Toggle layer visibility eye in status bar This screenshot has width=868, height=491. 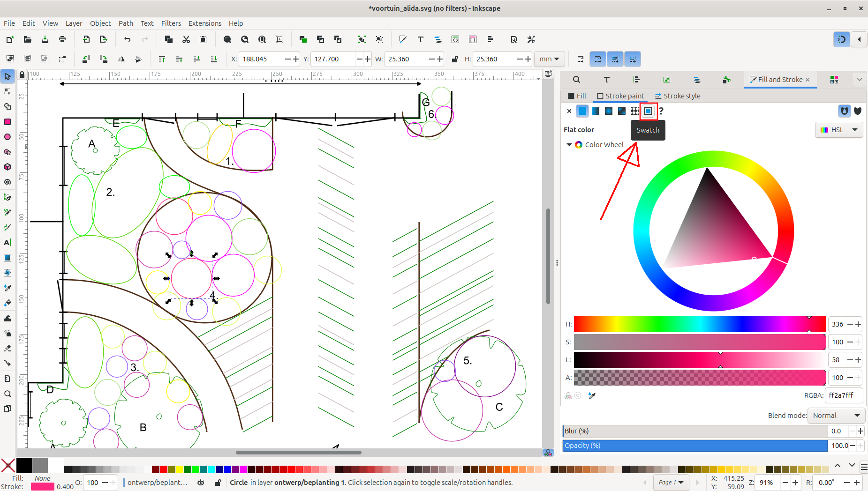coord(201,483)
